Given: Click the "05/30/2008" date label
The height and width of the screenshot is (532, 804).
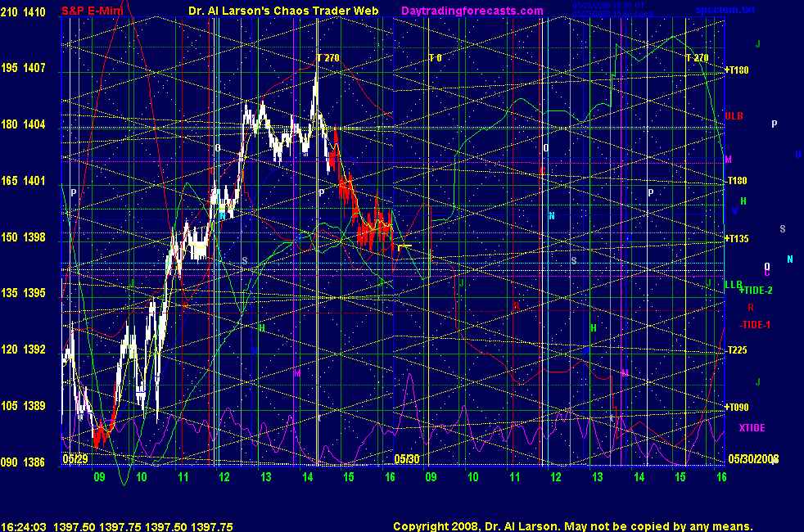Looking at the screenshot, I should 753,458.
